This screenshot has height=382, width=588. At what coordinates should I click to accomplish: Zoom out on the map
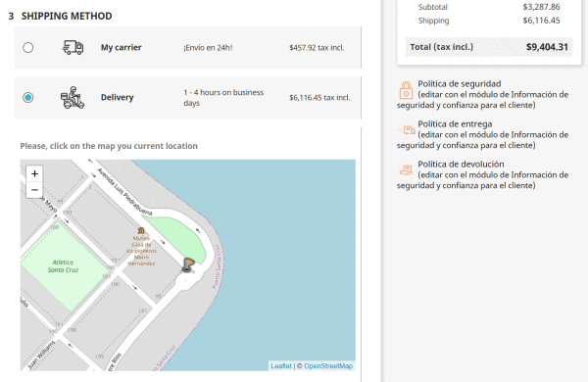34,190
